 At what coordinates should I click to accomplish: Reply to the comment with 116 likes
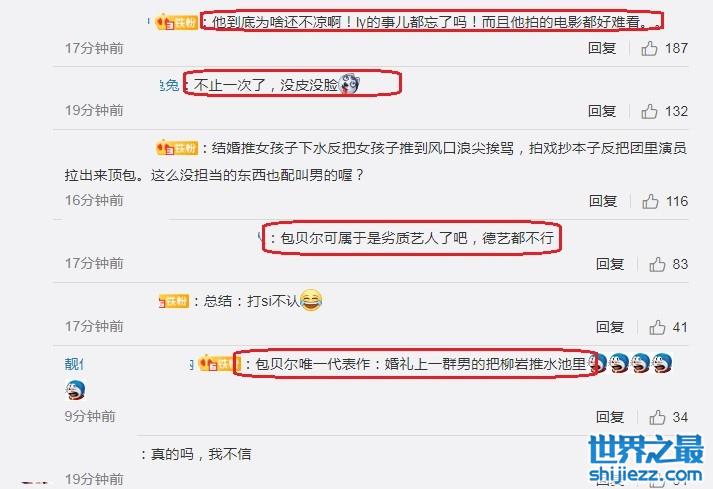tap(603, 201)
